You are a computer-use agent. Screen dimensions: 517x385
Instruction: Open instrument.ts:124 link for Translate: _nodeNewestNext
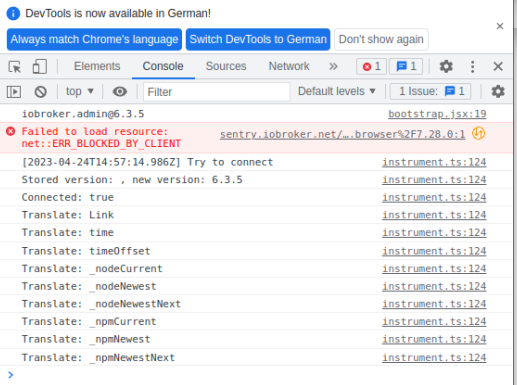[x=434, y=304]
